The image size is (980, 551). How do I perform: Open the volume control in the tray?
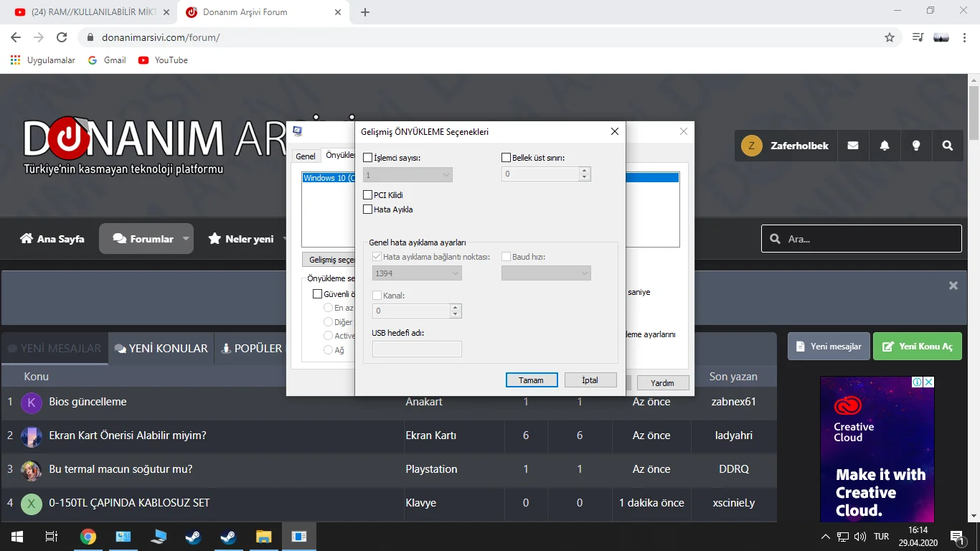point(860,537)
